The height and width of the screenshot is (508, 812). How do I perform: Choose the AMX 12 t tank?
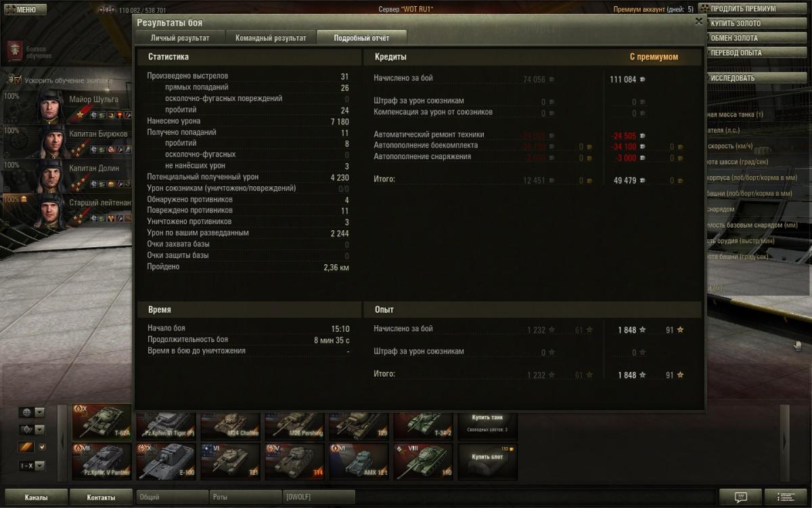click(359, 461)
